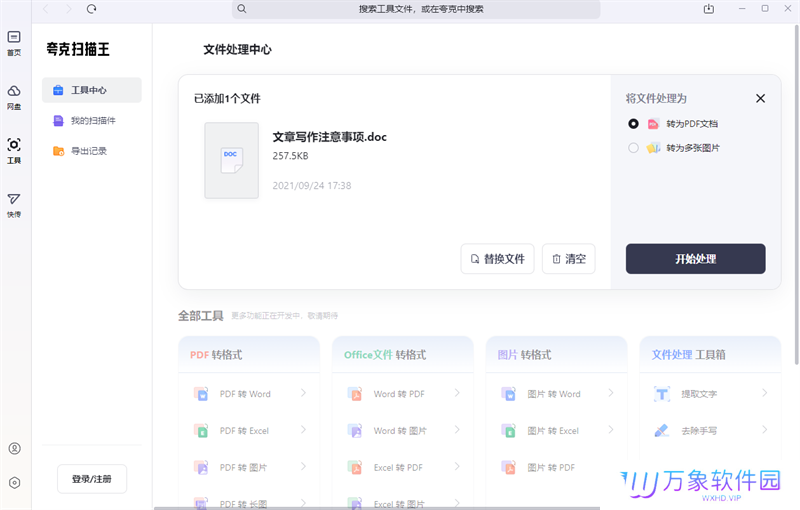800x510 pixels.
Task: Open the 导出记录 sidebar item
Action: (92, 151)
